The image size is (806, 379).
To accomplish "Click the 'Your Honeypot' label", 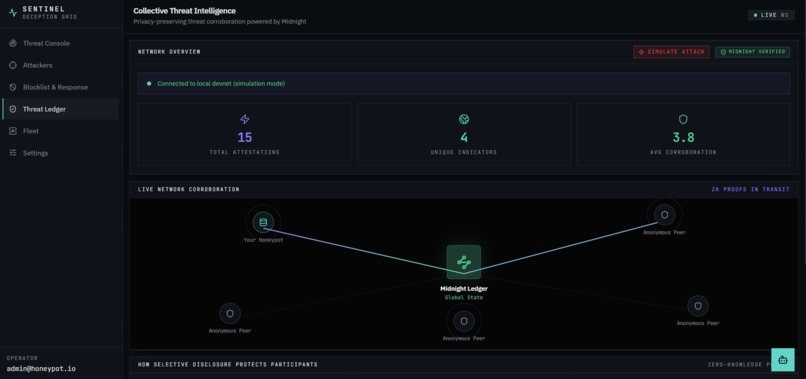I will [x=263, y=240].
